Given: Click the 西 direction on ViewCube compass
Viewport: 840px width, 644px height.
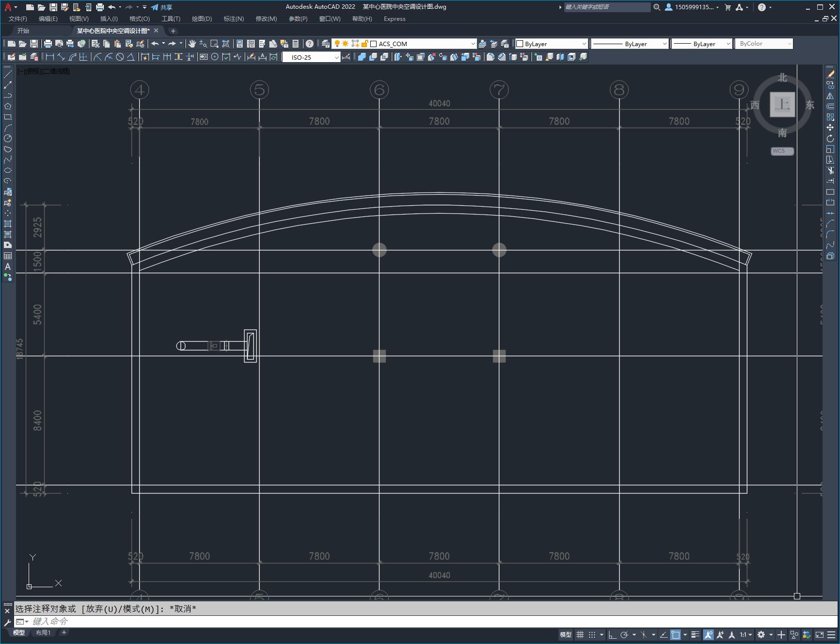Looking at the screenshot, I should click(755, 105).
